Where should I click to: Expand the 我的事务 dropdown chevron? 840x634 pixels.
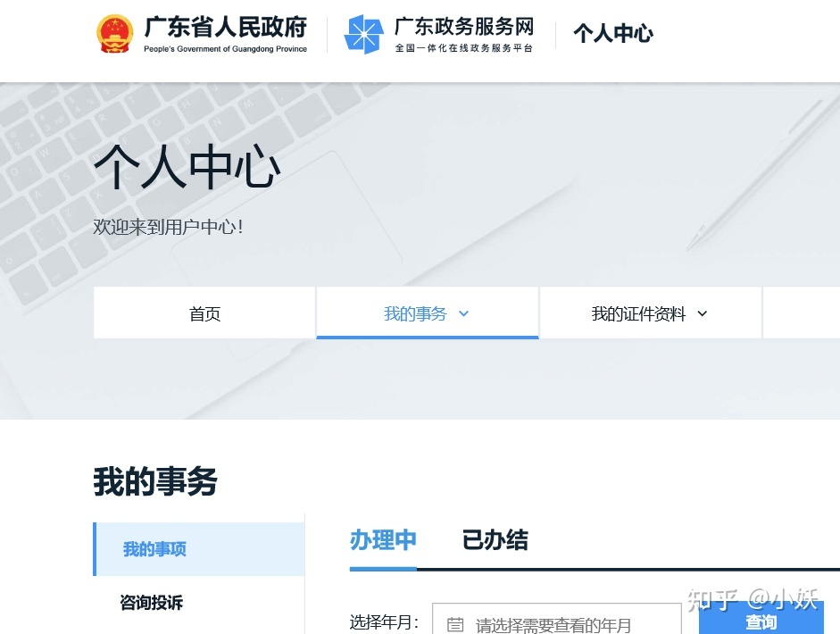[x=464, y=314]
